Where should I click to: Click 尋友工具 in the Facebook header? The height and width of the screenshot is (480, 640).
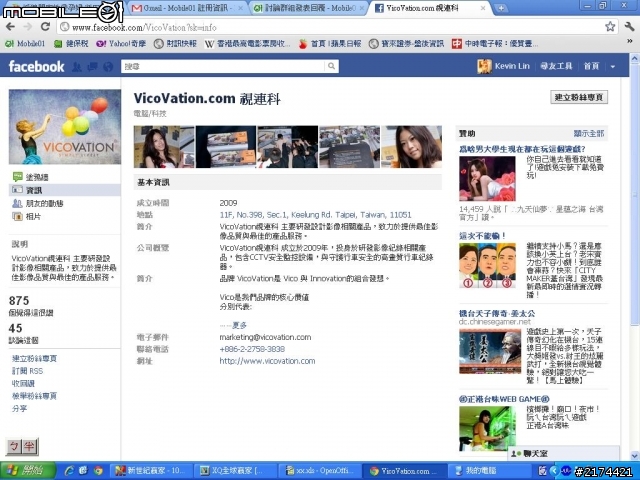pos(556,66)
